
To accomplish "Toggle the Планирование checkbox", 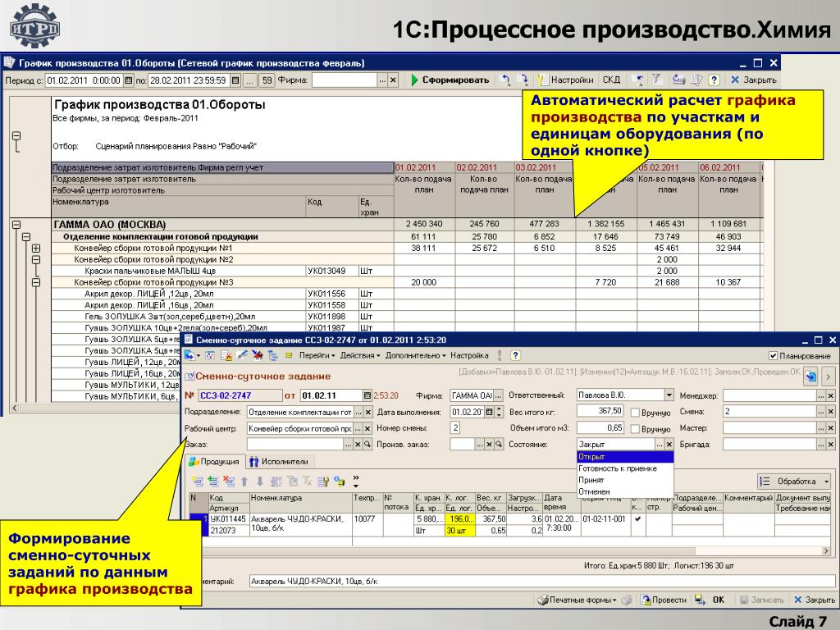I will tap(773, 356).
